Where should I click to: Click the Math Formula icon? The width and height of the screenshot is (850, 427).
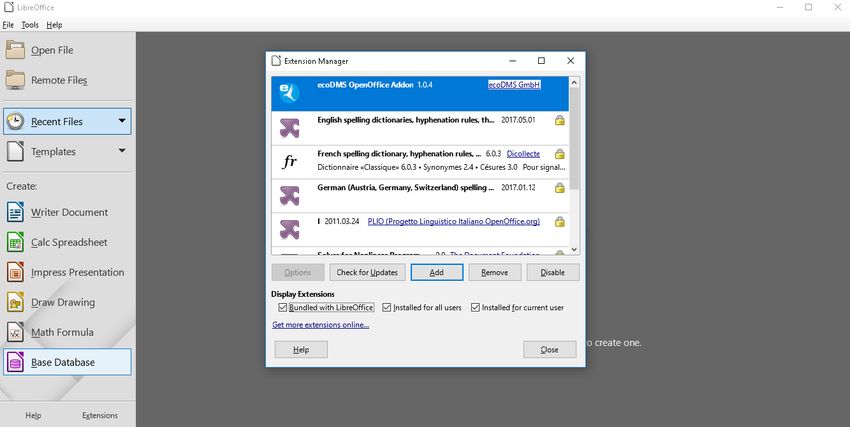point(15,332)
